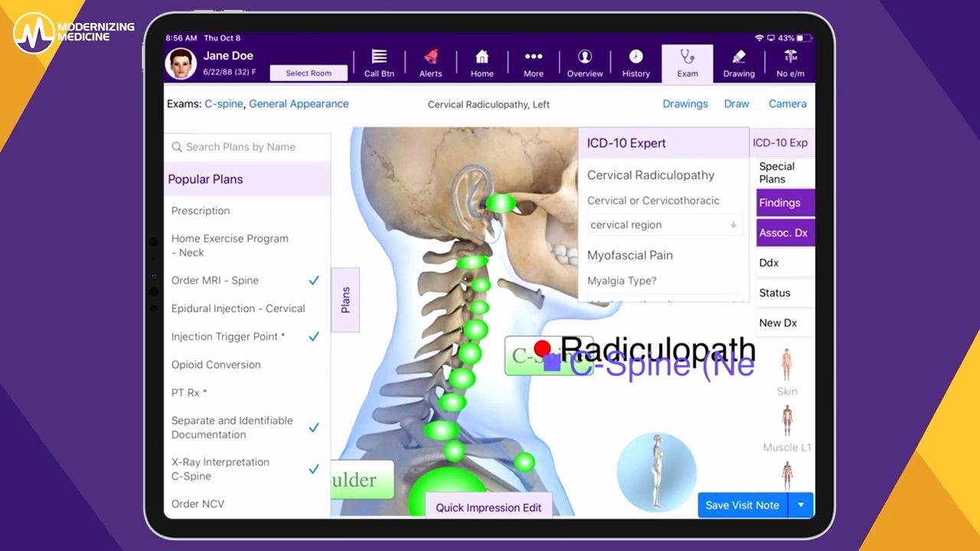Click the Search Plans by Name field
Screen dimensions: 980x551
(x=247, y=147)
